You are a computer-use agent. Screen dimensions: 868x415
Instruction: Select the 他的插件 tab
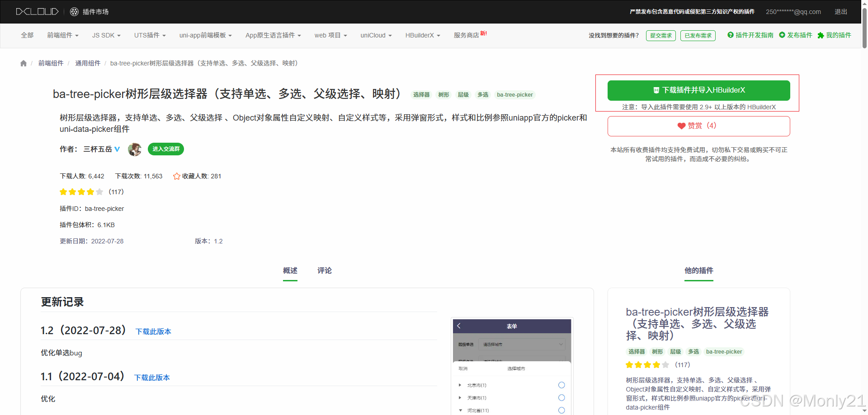click(x=699, y=270)
